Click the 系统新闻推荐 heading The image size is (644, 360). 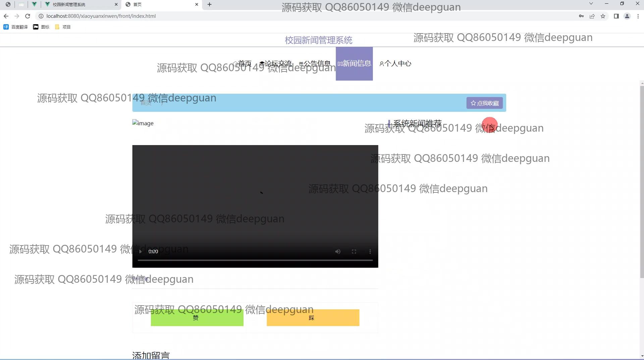pyautogui.click(x=417, y=123)
